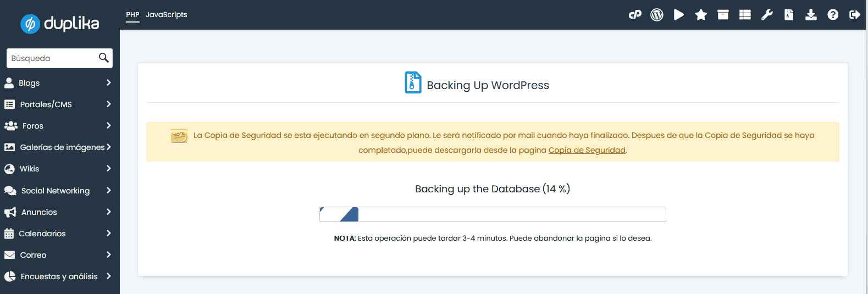Open the installations archive box icon
The width and height of the screenshot is (868, 294).
723,15
